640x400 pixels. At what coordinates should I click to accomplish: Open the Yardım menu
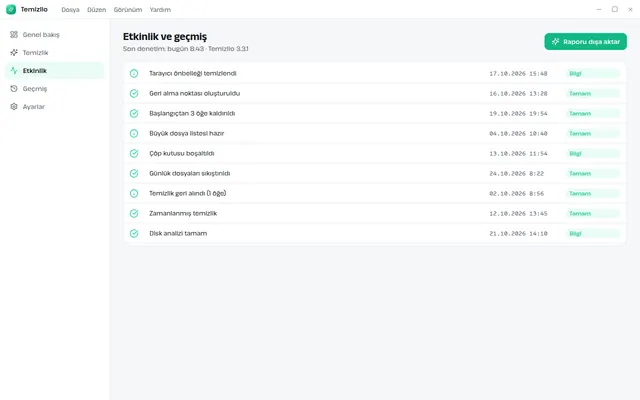click(x=160, y=10)
